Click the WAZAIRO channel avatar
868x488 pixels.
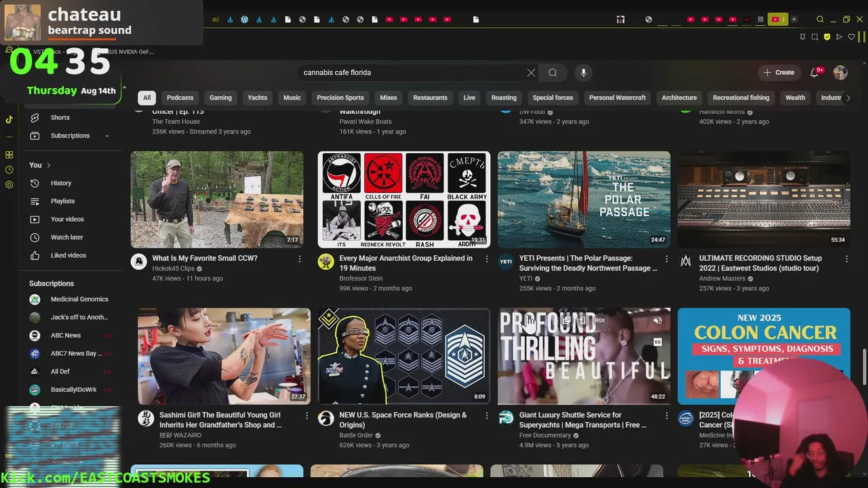146,418
